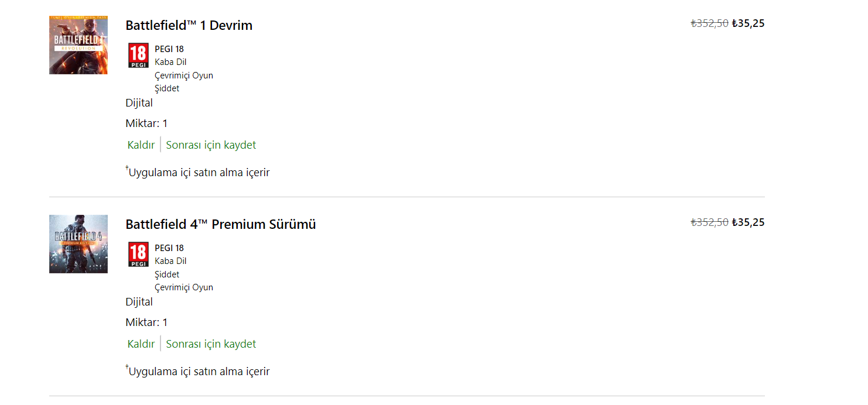Image resolution: width=868 pixels, height=405 pixels.
Task: Click the Battlefield 1 Devrim cover thumbnail
Action: pos(78,45)
